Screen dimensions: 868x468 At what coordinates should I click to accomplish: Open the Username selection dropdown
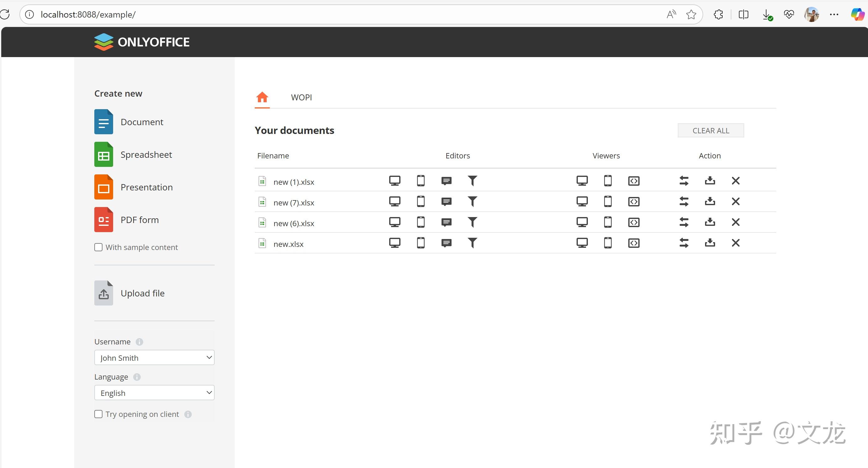pos(154,357)
